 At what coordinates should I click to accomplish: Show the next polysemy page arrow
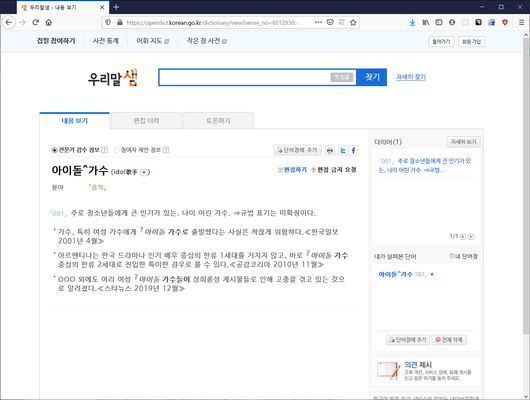[471, 237]
